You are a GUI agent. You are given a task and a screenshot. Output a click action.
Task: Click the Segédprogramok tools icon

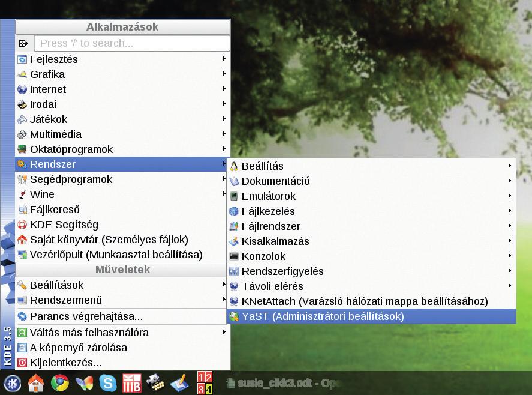pos(22,179)
